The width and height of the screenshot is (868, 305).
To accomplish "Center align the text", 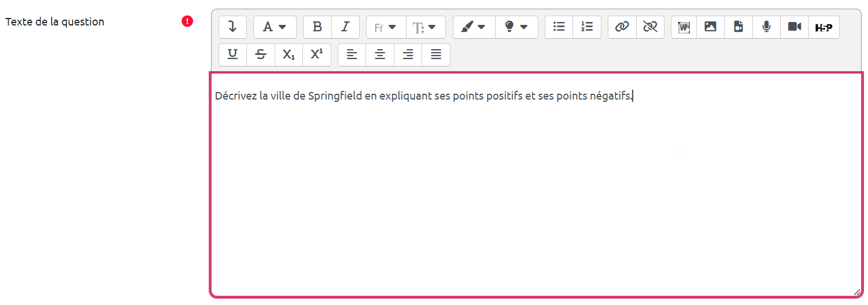I will pos(380,55).
